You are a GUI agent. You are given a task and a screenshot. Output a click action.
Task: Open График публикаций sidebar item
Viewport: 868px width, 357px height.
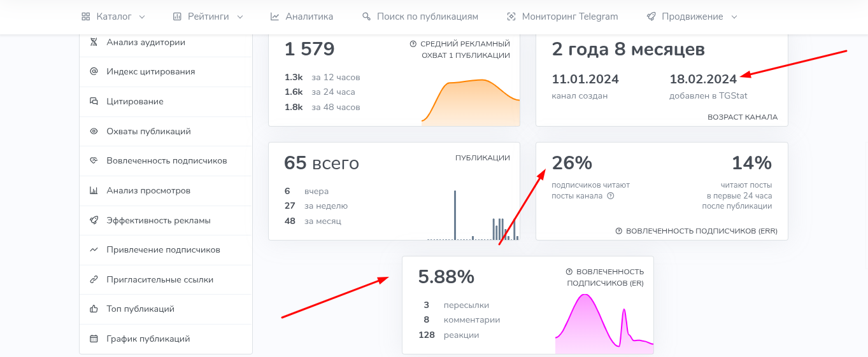point(166,339)
